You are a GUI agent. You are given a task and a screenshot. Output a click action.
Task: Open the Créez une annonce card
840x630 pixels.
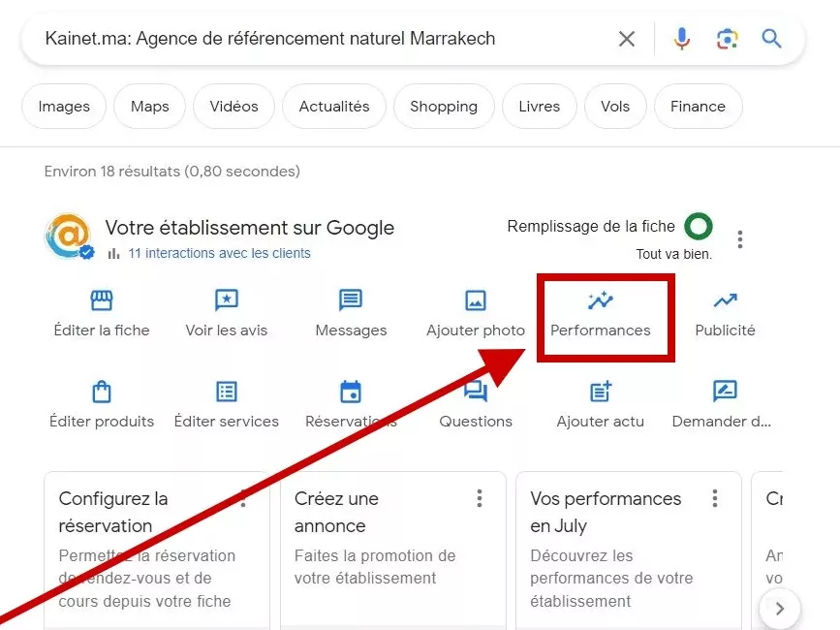point(392,551)
